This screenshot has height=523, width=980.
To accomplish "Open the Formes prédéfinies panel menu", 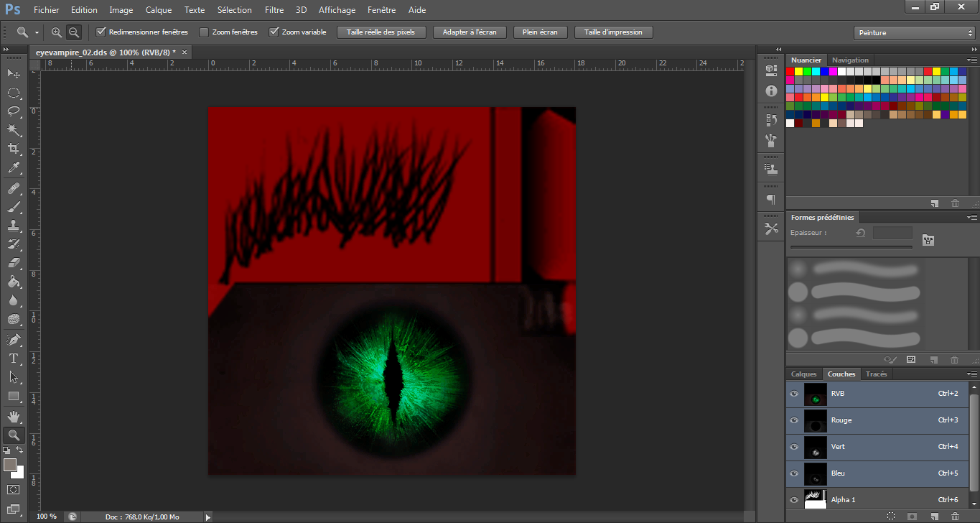I will [x=973, y=217].
